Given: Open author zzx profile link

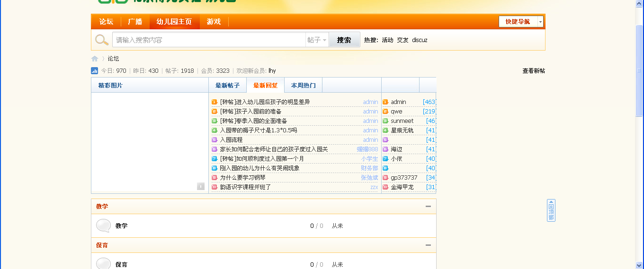Looking at the screenshot, I should coord(374,187).
